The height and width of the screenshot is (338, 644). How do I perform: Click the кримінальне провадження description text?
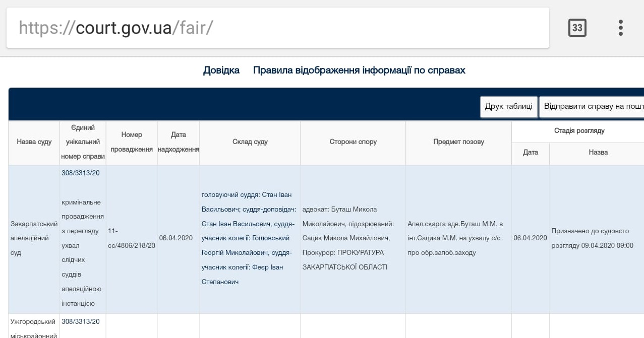(83, 253)
